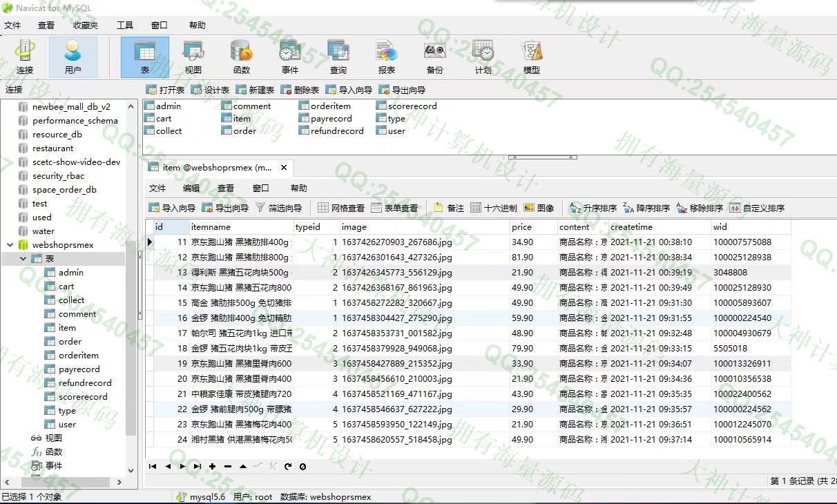Delete the record with the minus button
The width and height of the screenshot is (837, 504).
(x=228, y=466)
